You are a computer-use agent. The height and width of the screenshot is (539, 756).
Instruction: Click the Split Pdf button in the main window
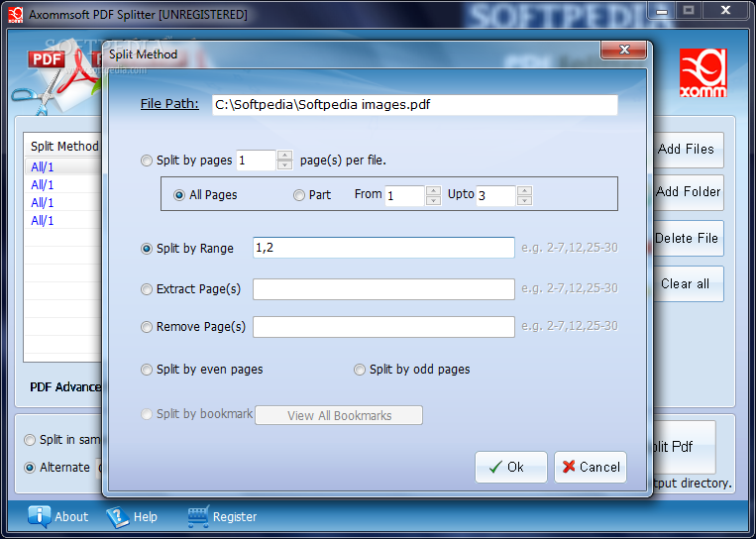684,447
